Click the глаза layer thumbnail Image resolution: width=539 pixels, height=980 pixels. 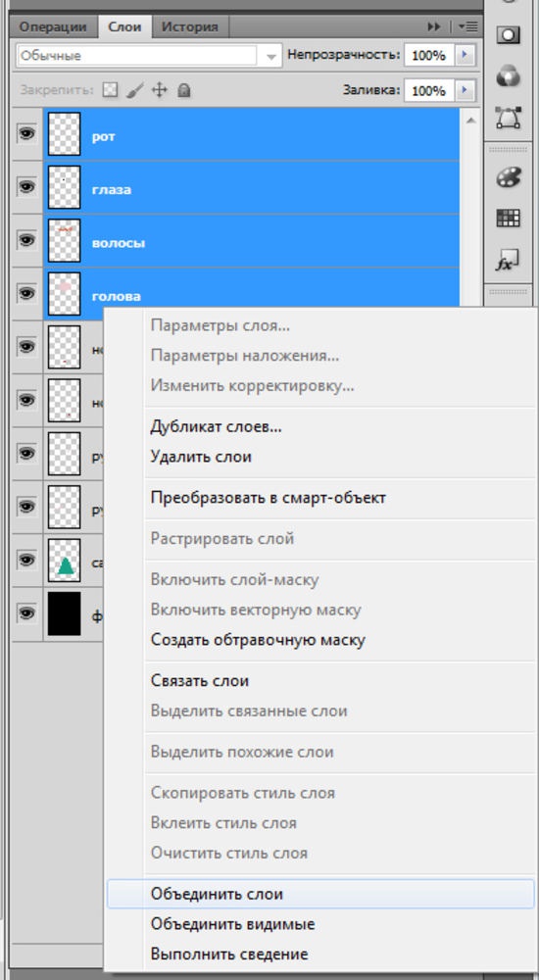[x=65, y=187]
